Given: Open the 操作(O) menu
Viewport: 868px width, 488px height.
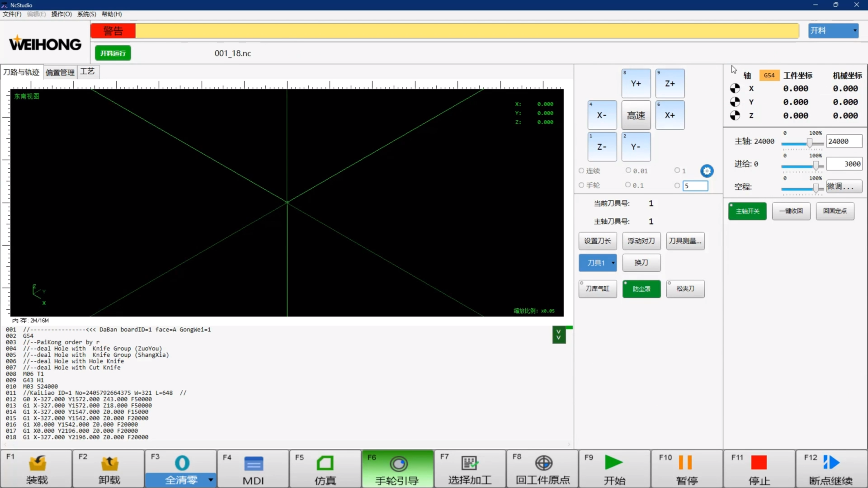Looking at the screenshot, I should (x=61, y=14).
